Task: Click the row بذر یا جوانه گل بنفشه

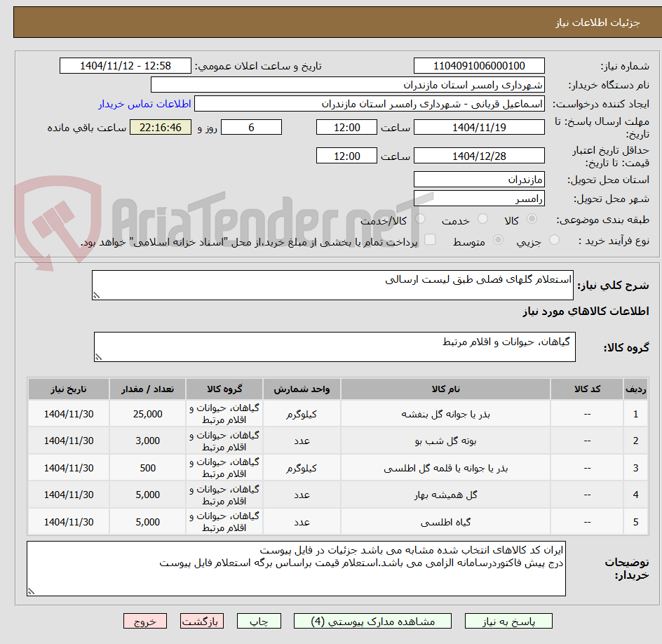Action: point(338,414)
